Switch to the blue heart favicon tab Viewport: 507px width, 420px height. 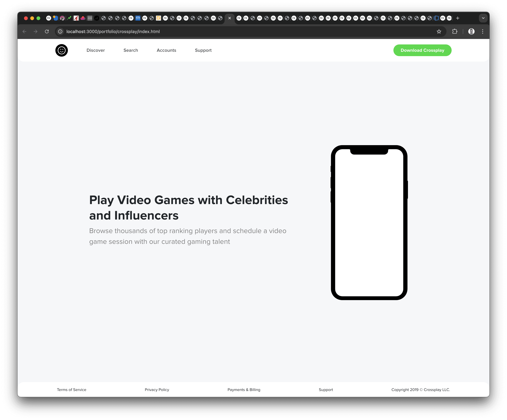138,18
